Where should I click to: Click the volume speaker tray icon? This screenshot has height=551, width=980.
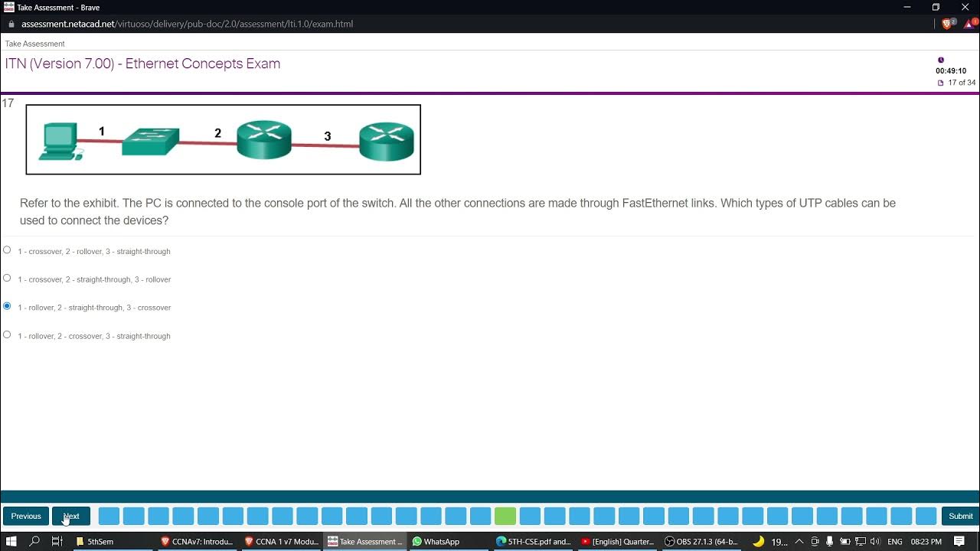click(x=875, y=542)
